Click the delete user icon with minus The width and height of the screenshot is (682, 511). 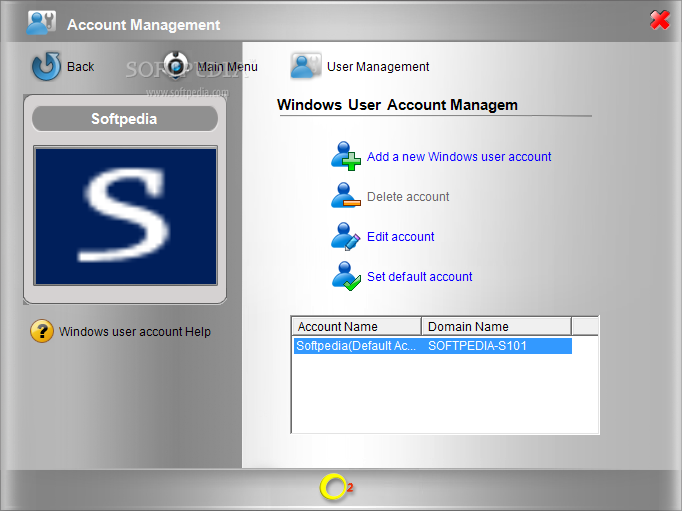pos(346,195)
